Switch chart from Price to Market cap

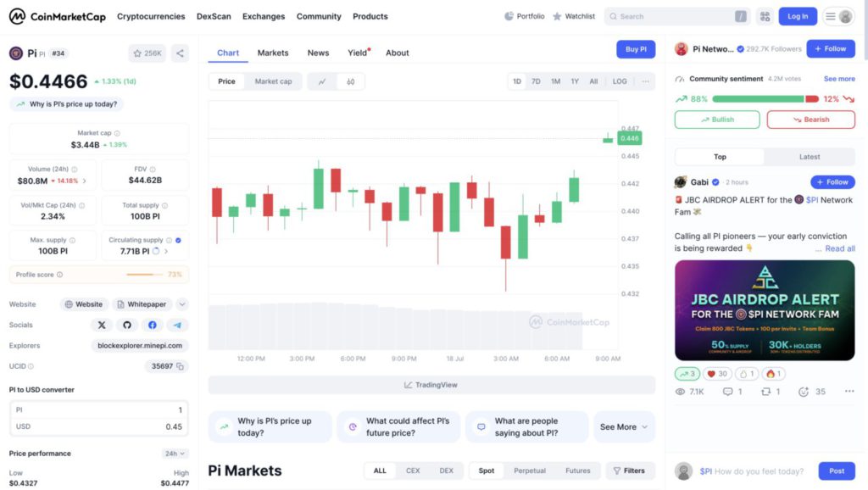click(273, 81)
